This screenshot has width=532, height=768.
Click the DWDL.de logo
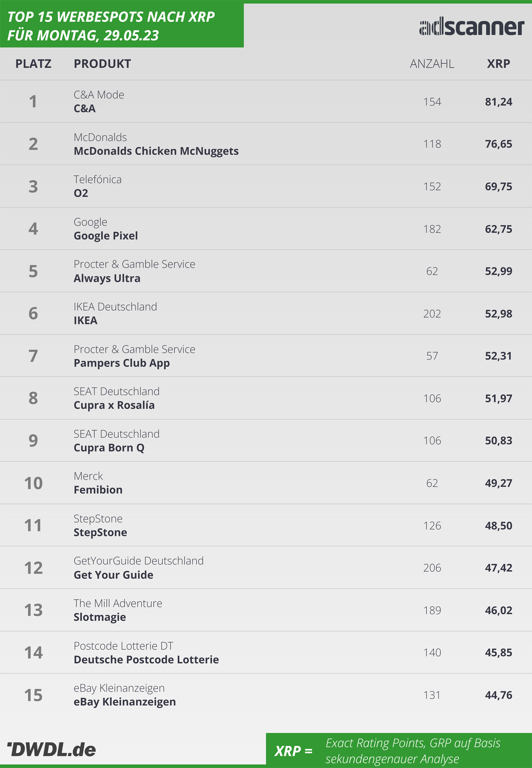pyautogui.click(x=52, y=749)
